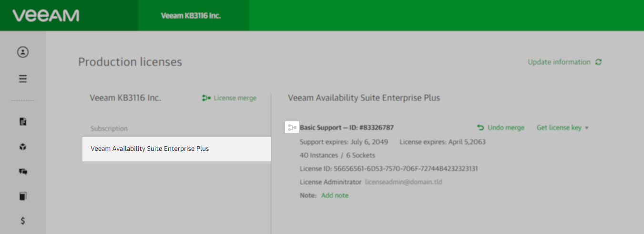This screenshot has height=234, width=644.
Task: Click the License merge icon
Action: [206, 98]
